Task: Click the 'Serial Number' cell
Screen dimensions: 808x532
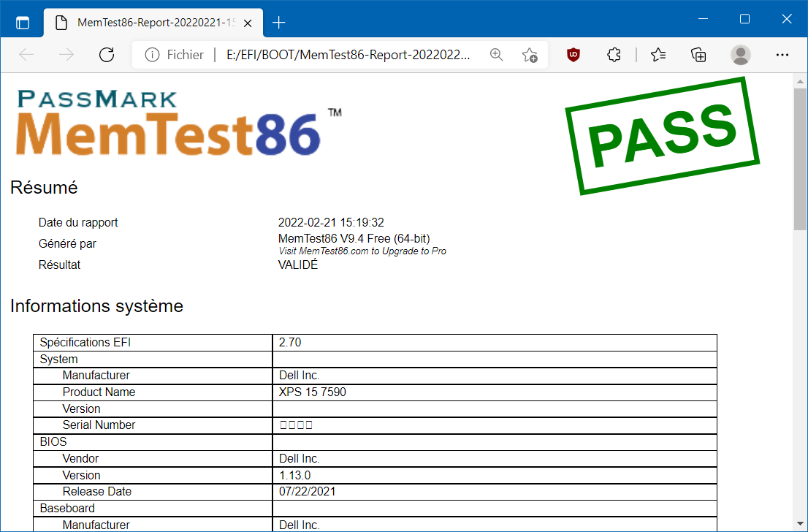Action: 153,425
